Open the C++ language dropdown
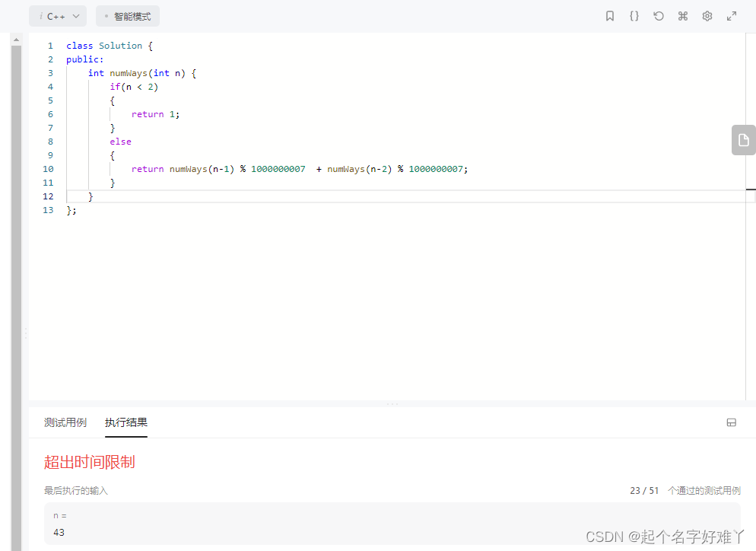The image size is (756, 551). [x=58, y=17]
